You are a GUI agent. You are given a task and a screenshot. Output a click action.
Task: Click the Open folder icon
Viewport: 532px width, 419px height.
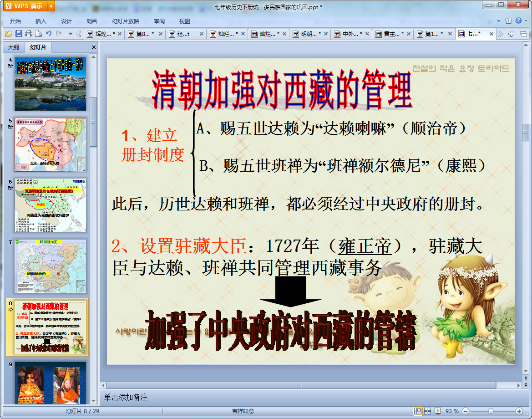click(9, 34)
